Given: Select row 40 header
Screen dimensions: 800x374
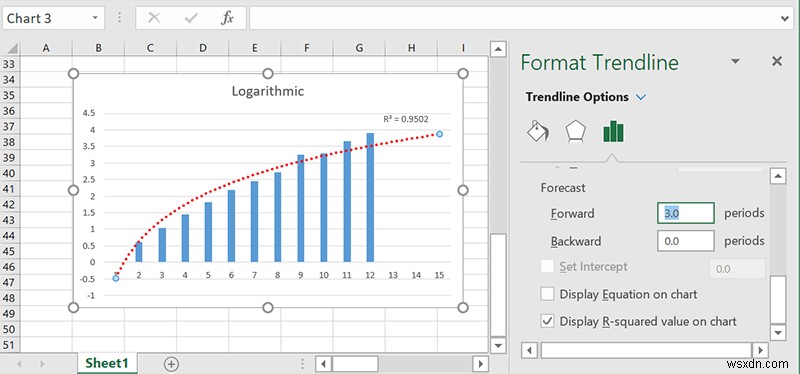Looking at the screenshot, I should [x=10, y=173].
